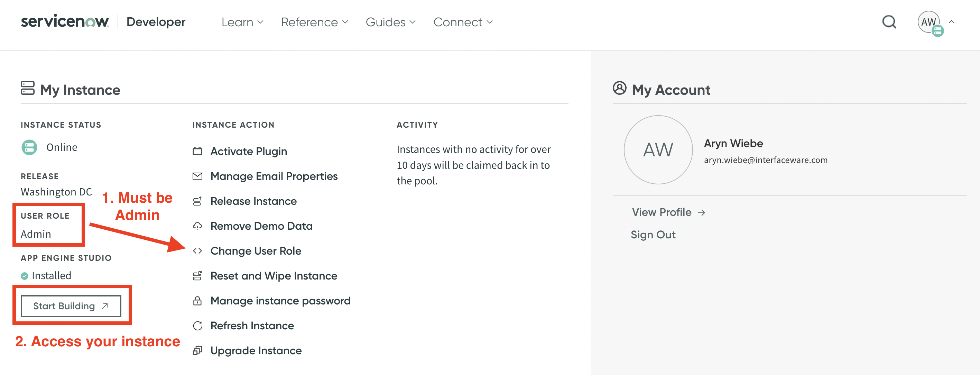Screen dimensions: 980x375
Task: Click the Release Instance icon
Action: [x=197, y=201]
